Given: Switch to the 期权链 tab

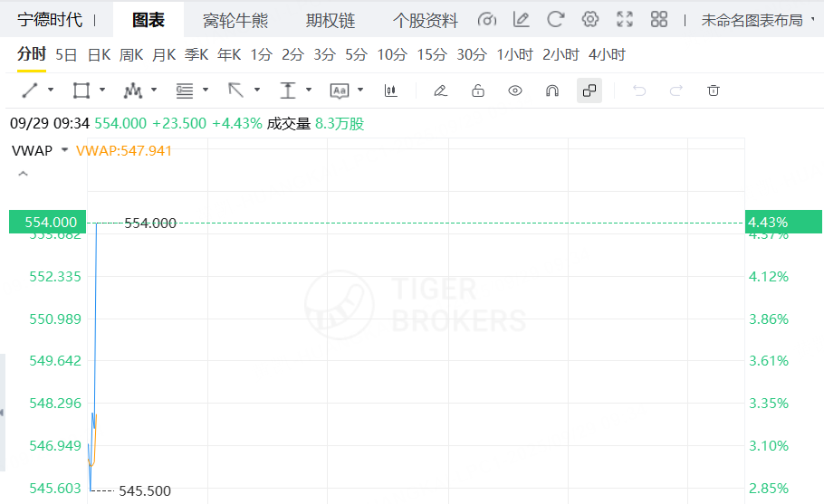Looking at the screenshot, I should [331, 20].
